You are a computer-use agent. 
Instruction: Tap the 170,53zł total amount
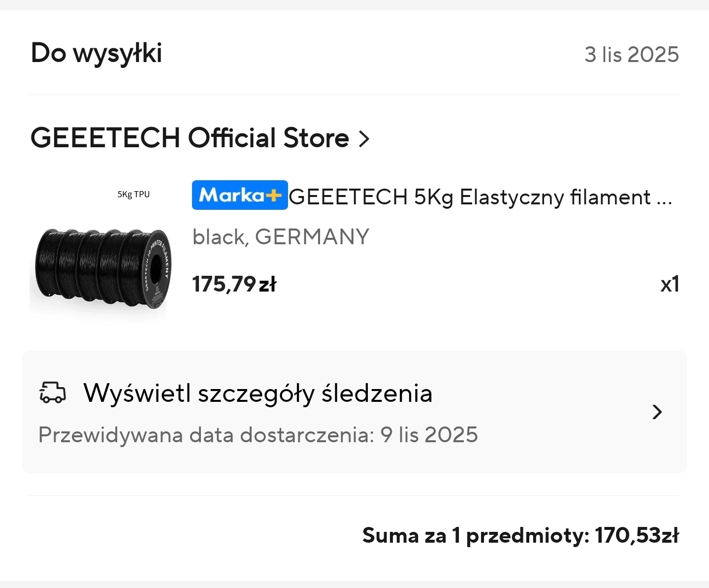click(637, 535)
